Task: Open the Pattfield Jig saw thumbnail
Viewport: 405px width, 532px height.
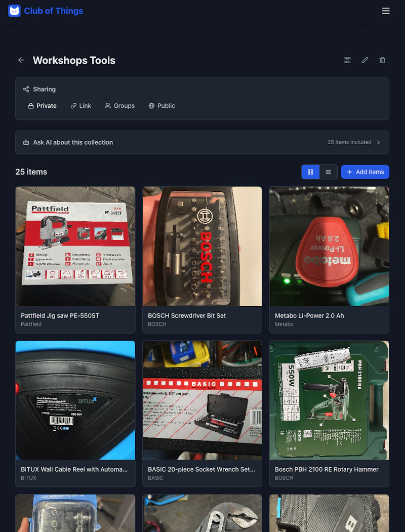Action: (x=75, y=247)
